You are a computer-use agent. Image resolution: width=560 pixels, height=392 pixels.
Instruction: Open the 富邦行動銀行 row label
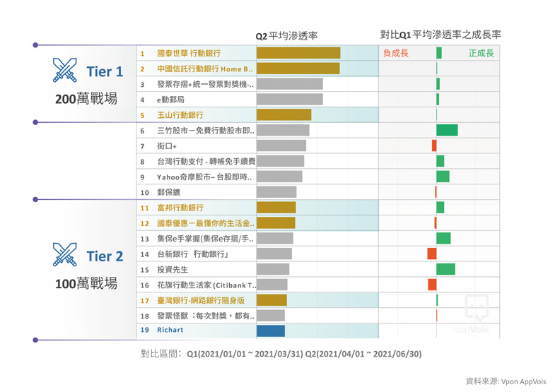click(180, 208)
